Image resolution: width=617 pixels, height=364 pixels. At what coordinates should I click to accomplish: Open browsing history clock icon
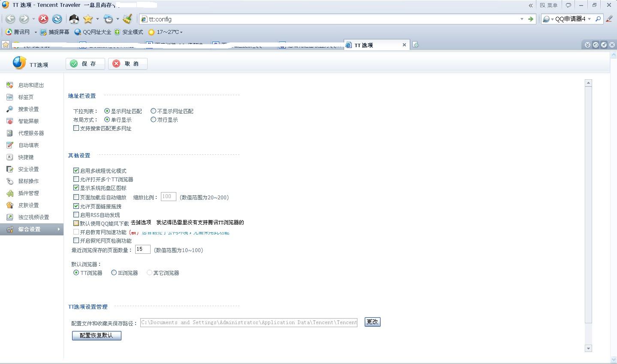click(x=109, y=19)
